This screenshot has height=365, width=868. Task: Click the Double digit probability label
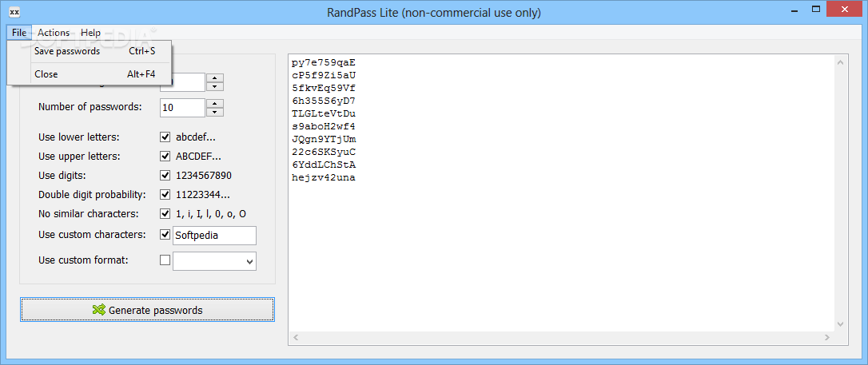[x=92, y=195]
